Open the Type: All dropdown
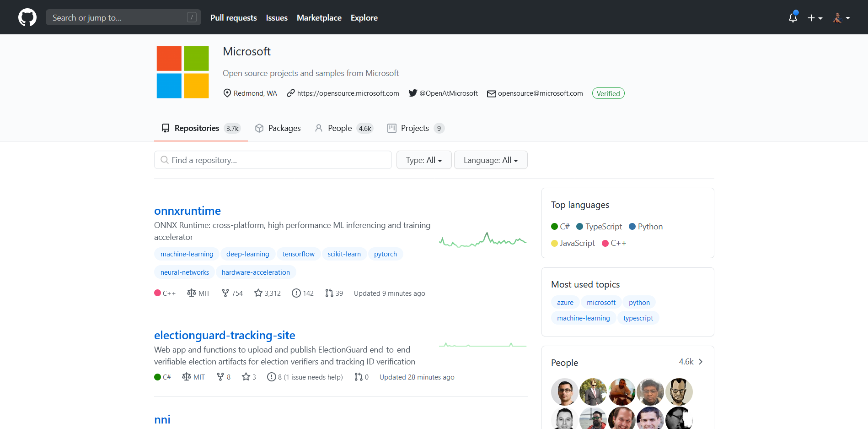This screenshot has width=868, height=429. tap(424, 160)
